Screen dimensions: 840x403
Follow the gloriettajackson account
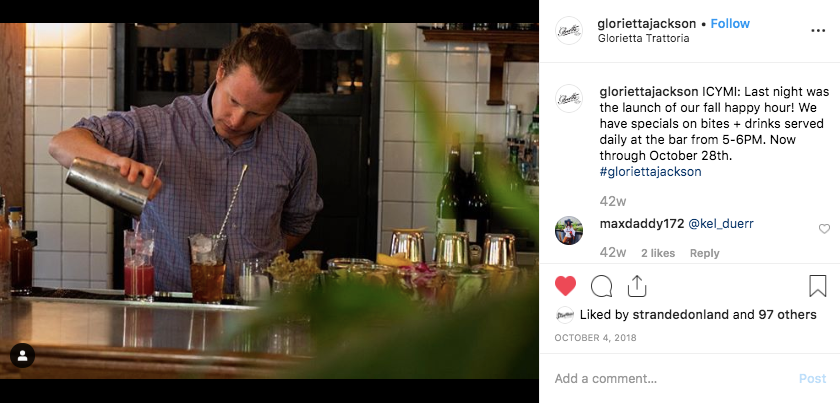click(730, 24)
